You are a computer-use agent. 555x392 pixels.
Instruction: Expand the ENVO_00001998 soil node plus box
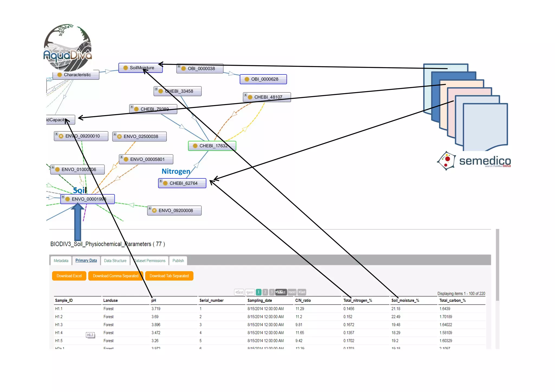(x=63, y=197)
